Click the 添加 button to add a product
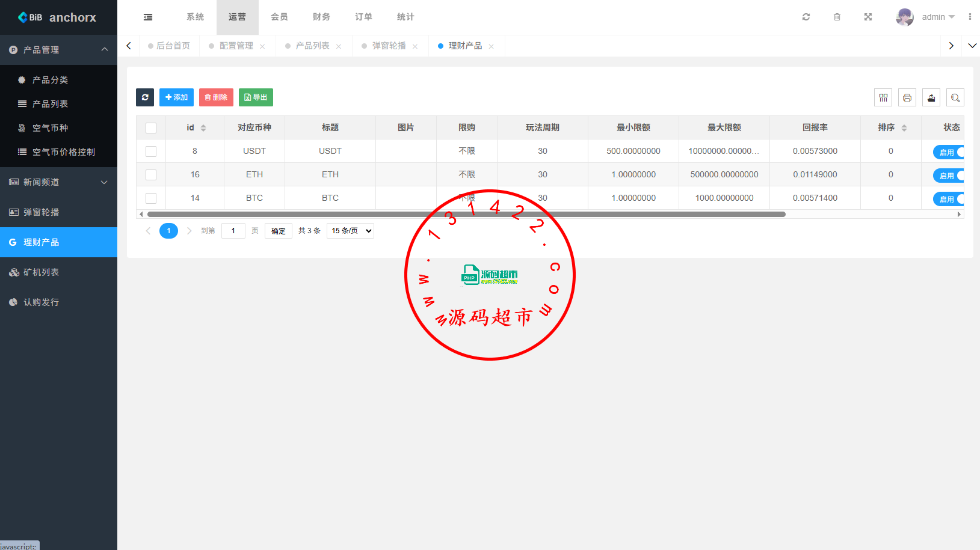 click(x=176, y=97)
